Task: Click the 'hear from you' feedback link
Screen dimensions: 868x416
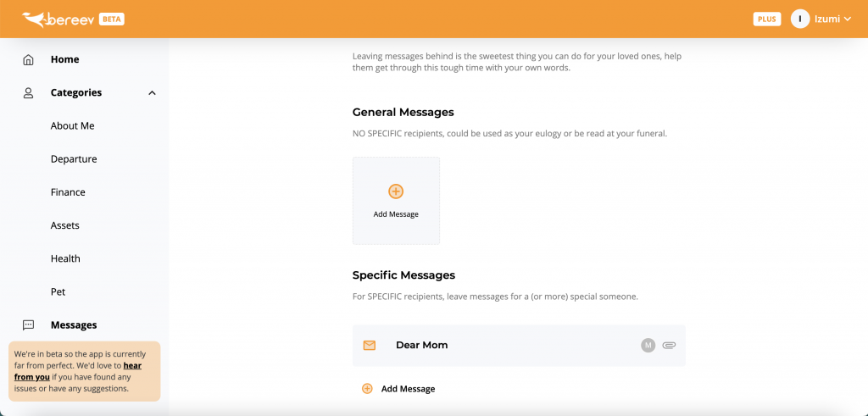Action: pyautogui.click(x=78, y=371)
